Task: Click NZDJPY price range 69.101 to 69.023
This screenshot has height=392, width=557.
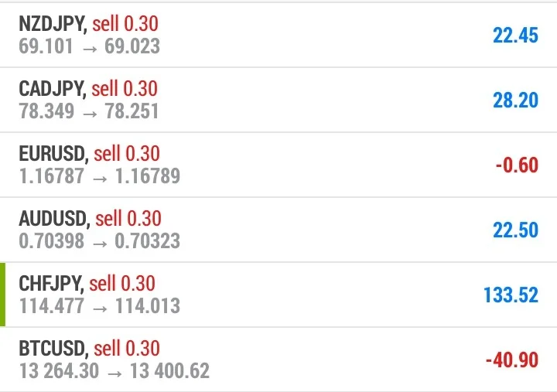Action: (89, 46)
